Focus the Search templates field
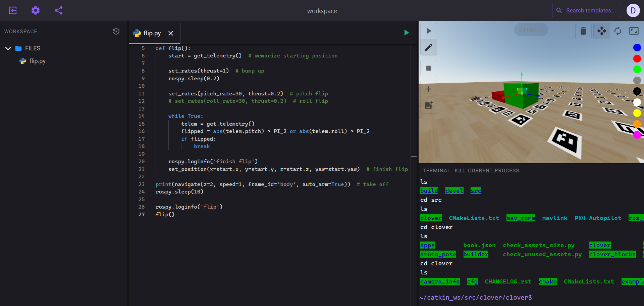 point(586,10)
